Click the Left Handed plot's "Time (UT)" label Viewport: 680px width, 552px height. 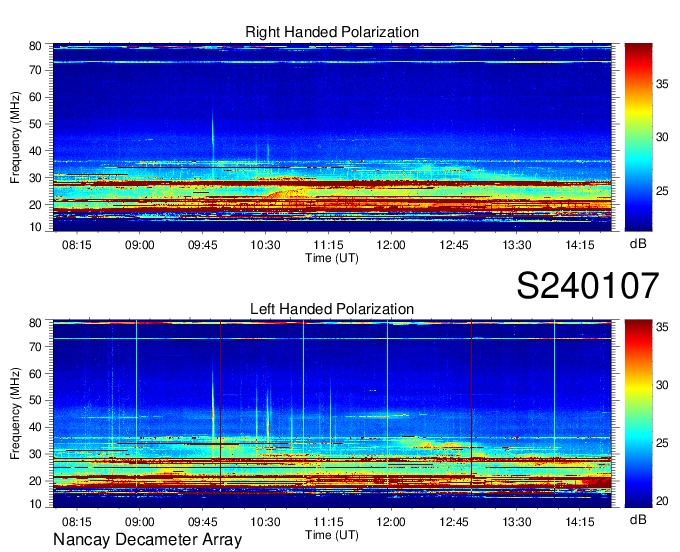332,535
